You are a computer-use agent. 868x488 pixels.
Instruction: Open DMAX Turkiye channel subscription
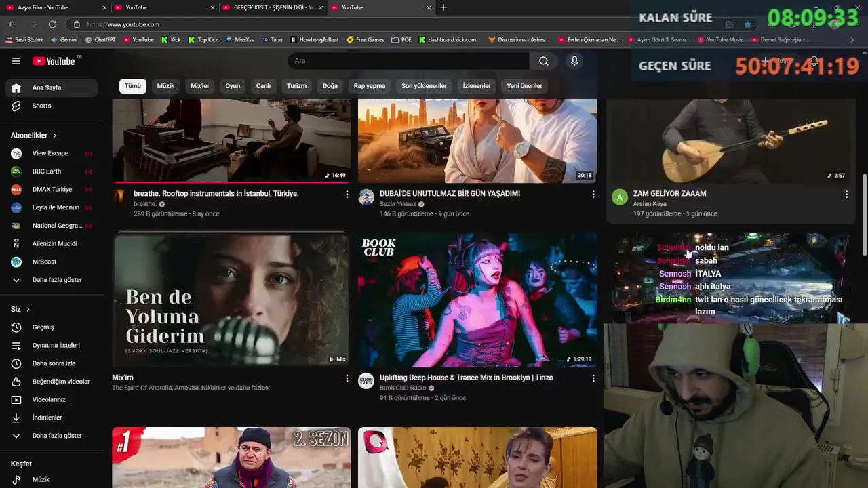(x=52, y=189)
